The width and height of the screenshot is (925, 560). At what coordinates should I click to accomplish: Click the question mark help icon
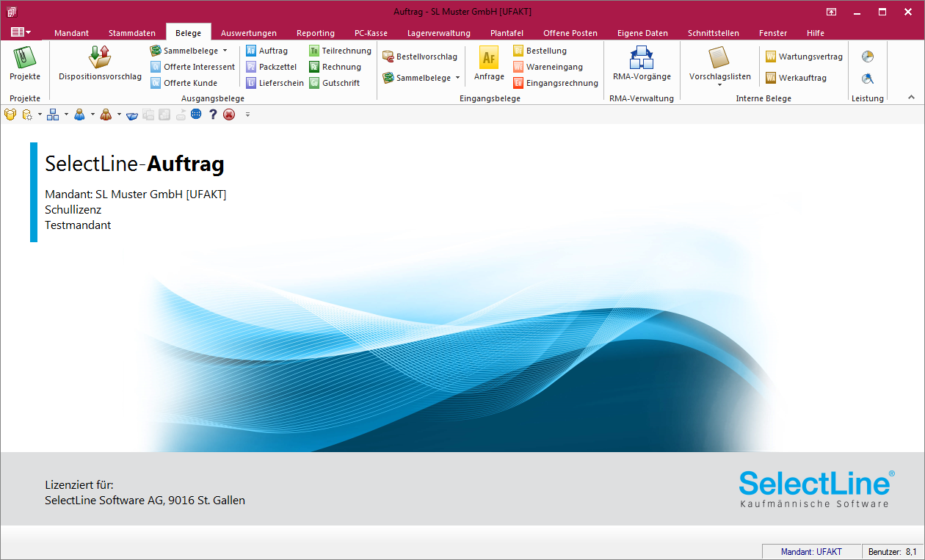pos(213,114)
